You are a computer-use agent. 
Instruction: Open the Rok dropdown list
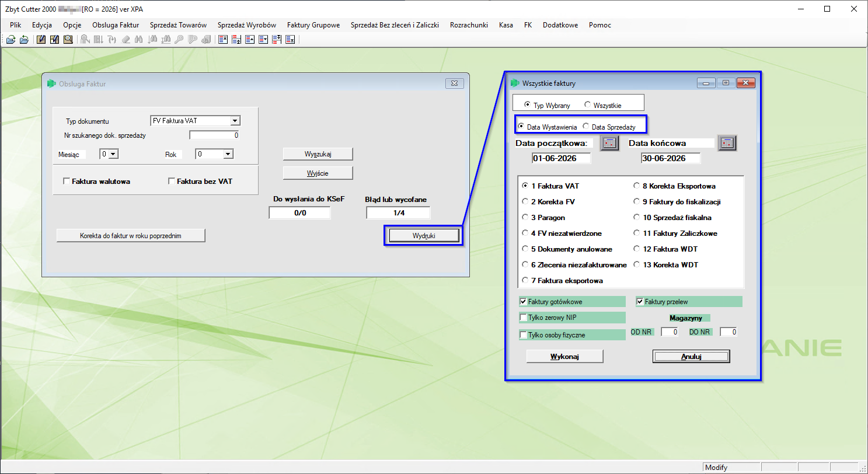[x=228, y=154]
